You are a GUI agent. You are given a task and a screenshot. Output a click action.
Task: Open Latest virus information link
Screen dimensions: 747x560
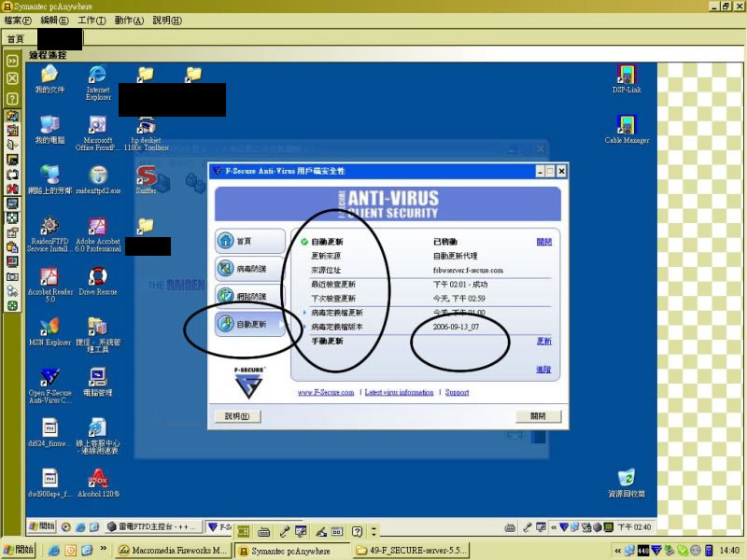pyautogui.click(x=400, y=392)
